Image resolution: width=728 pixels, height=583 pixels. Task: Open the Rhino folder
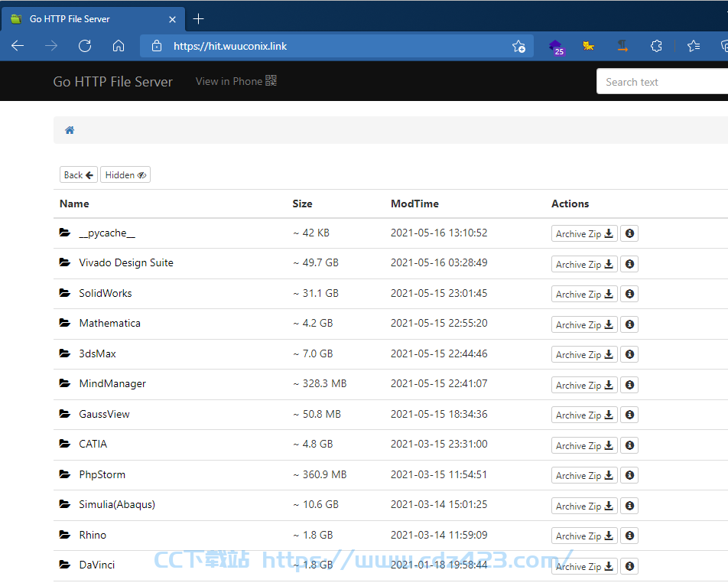[x=93, y=535]
